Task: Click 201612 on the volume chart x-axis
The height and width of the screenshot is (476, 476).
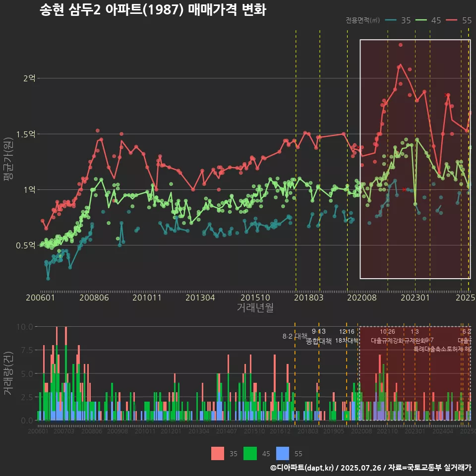Action: [x=280, y=431]
